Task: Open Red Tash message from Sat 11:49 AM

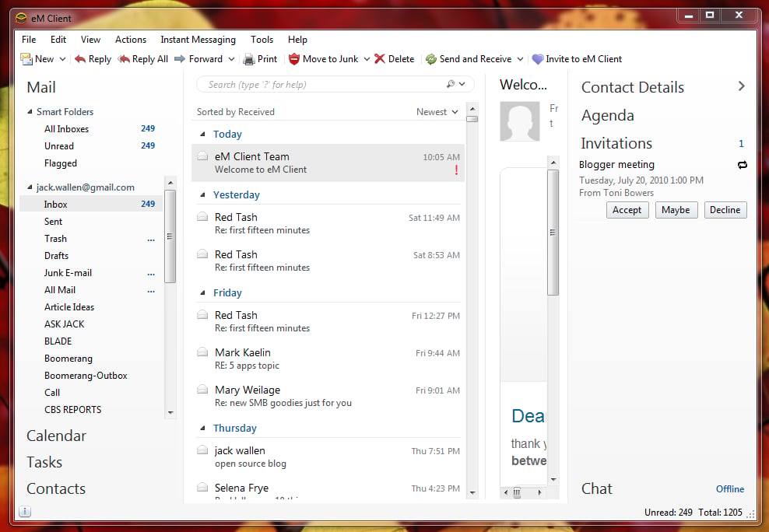Action: click(328, 223)
